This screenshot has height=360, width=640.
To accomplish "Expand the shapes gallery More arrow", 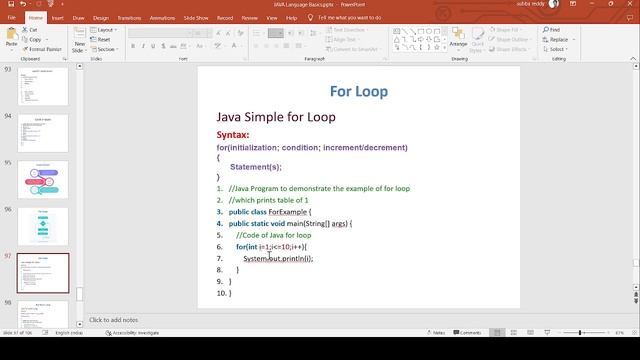I will click(x=444, y=48).
